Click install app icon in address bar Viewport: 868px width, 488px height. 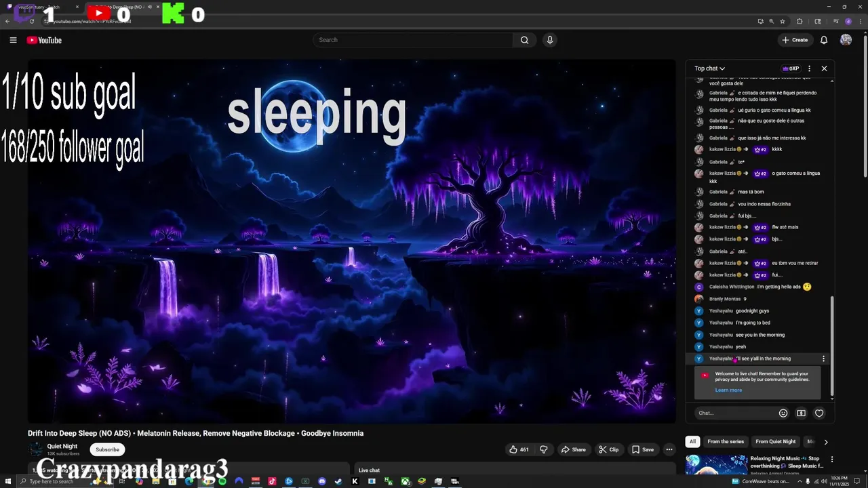pyautogui.click(x=761, y=21)
